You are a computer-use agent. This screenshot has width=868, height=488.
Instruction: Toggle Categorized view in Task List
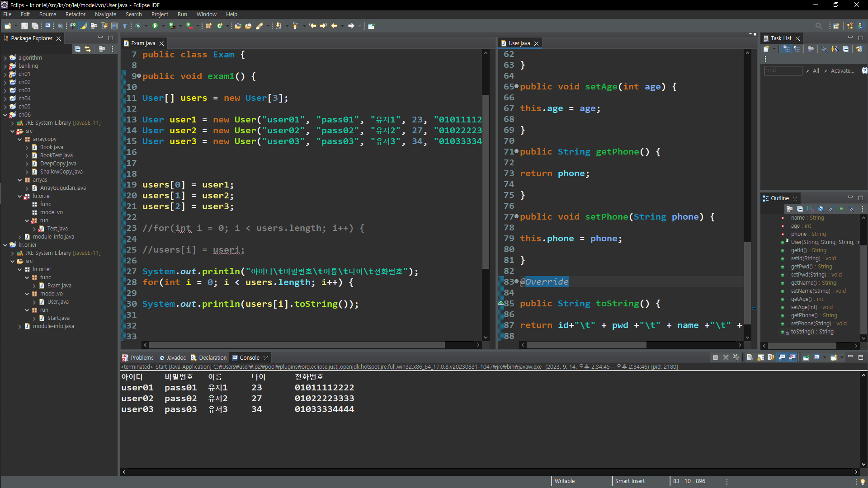pyautogui.click(x=787, y=49)
